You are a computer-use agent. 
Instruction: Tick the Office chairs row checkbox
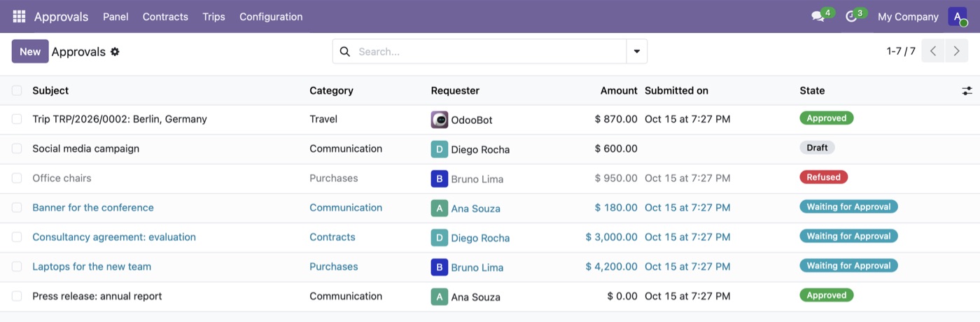click(x=17, y=178)
